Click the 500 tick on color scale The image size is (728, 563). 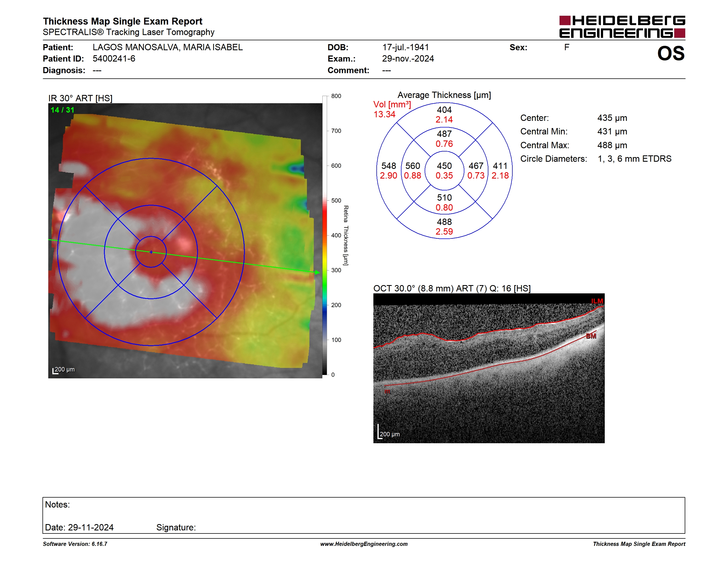click(336, 200)
